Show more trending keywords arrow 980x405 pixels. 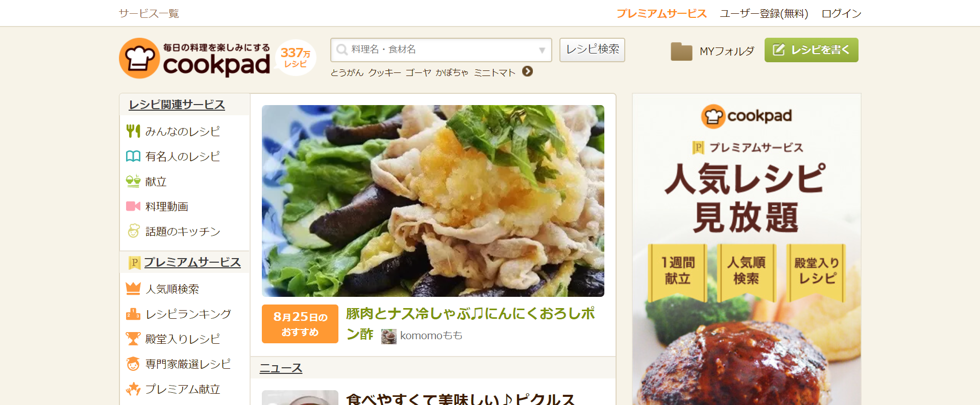[x=528, y=71]
